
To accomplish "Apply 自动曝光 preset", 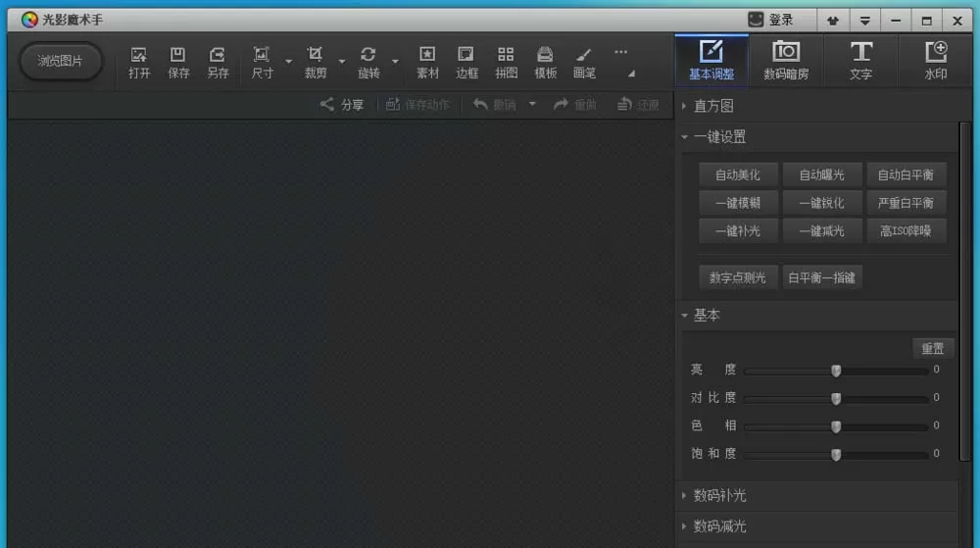I will (822, 174).
